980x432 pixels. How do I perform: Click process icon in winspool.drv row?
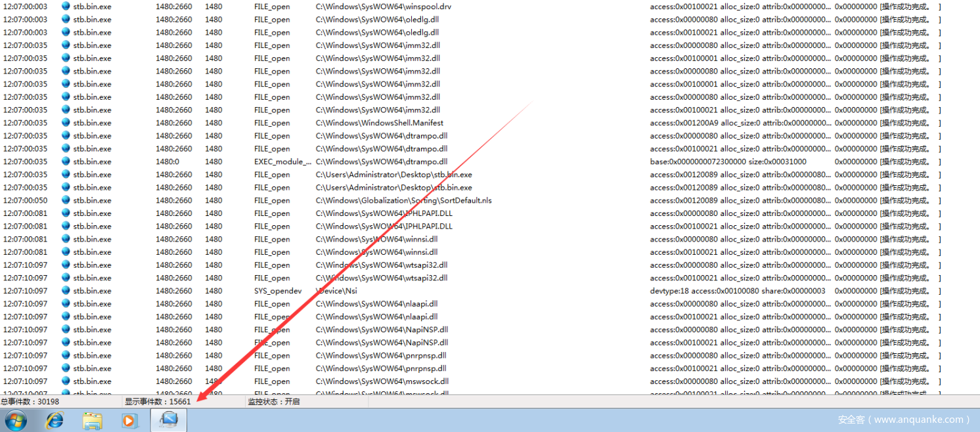pyautogui.click(x=66, y=6)
